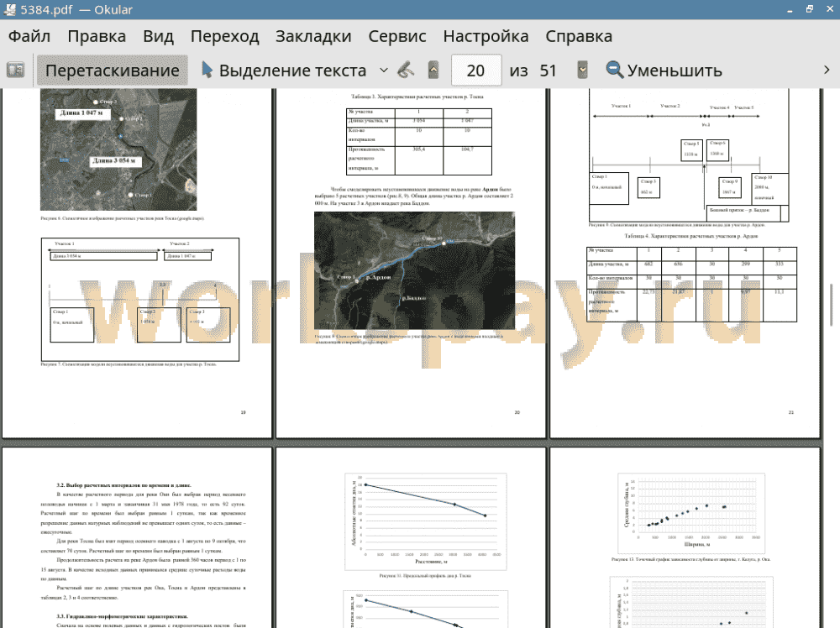Go to the next page with the down-arrow icon
Viewport: 840px width, 628px height.
582,71
